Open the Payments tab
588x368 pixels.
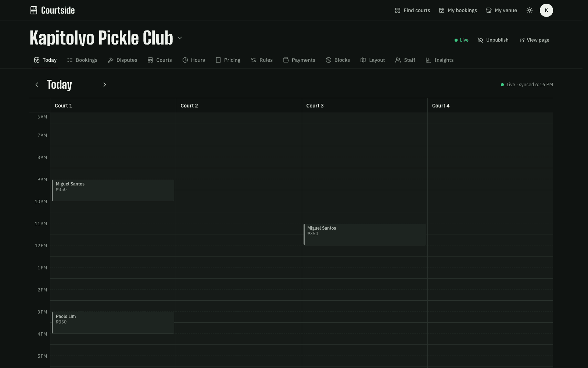[x=299, y=60]
